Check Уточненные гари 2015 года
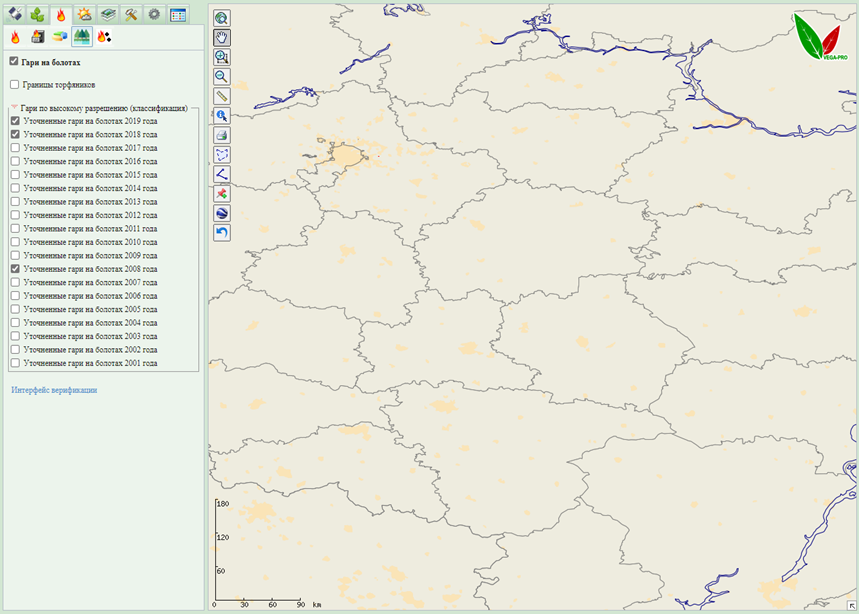The height and width of the screenshot is (614, 859). coord(15,175)
